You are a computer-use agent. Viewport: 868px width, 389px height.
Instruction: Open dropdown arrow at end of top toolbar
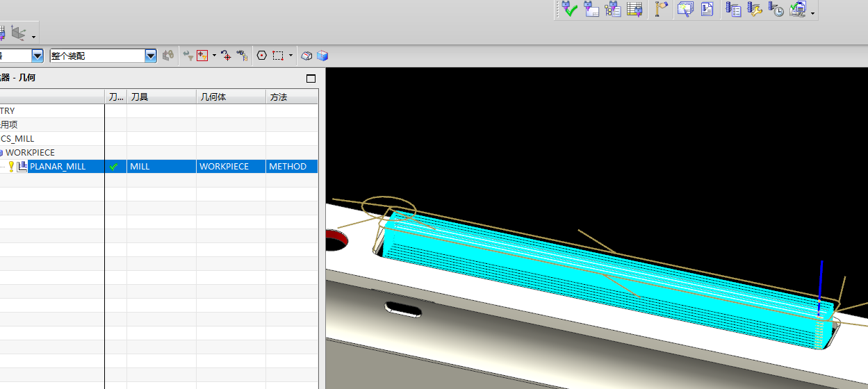812,13
